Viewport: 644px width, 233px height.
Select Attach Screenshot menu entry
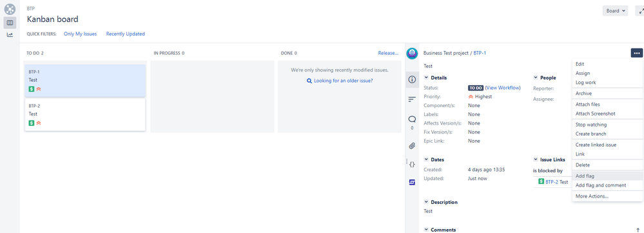click(x=607, y=114)
